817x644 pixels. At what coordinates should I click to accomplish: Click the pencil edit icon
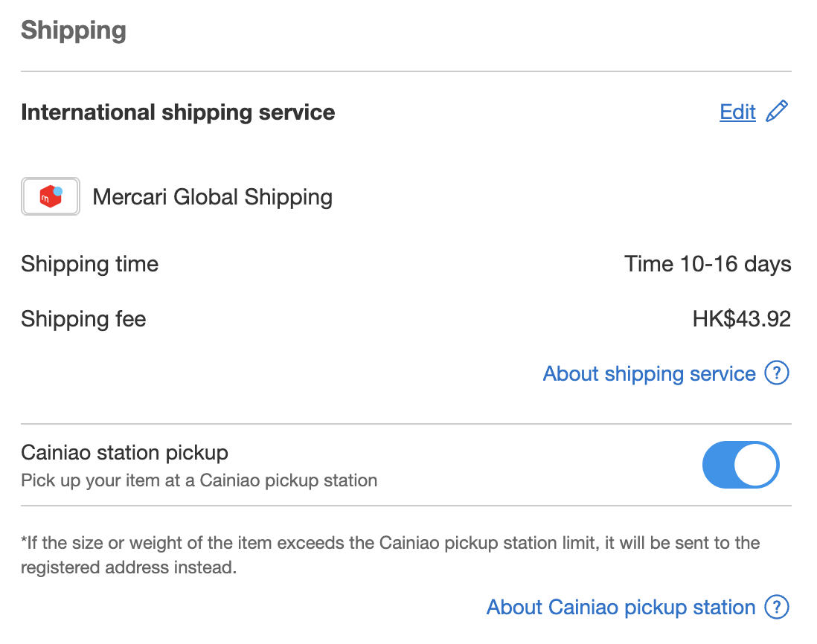point(777,112)
